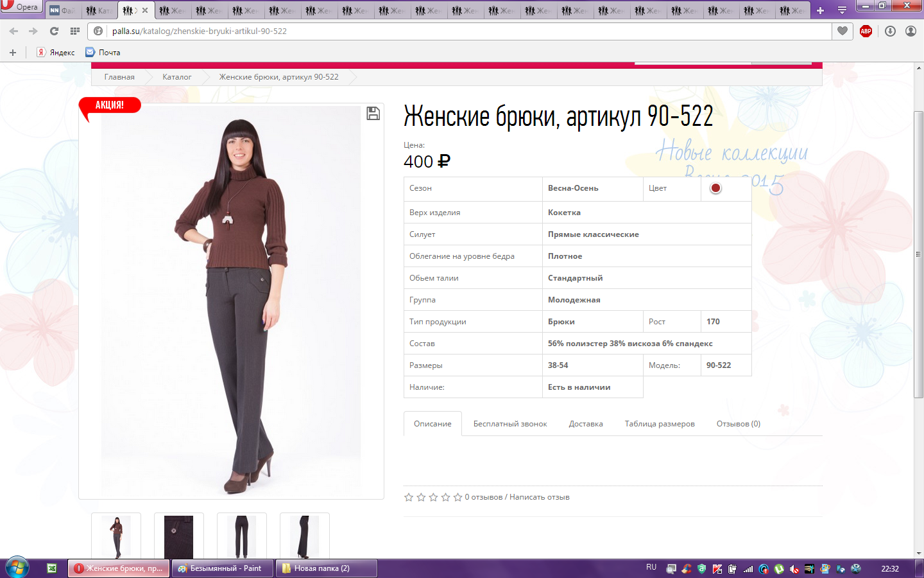Click the user profile icon

tap(911, 31)
